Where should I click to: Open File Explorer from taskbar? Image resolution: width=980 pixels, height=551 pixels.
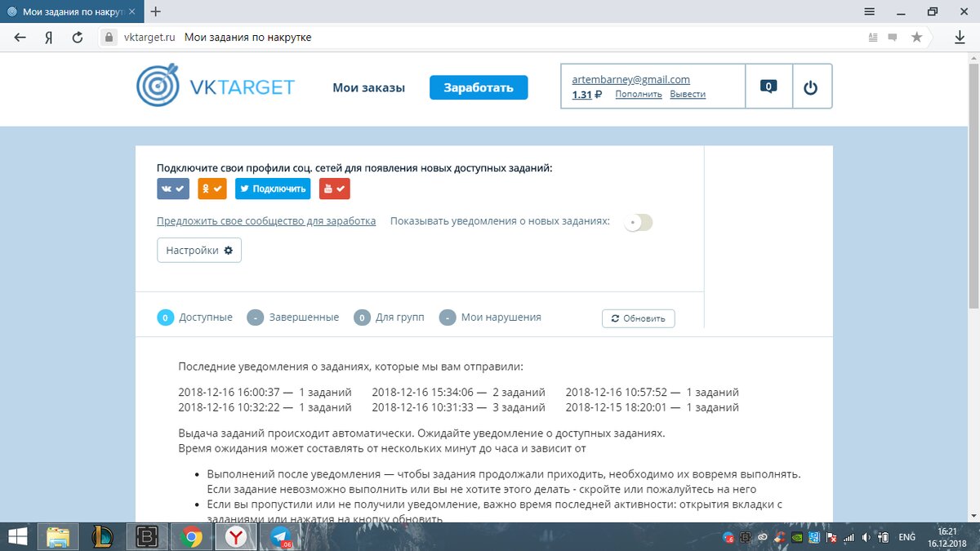[58, 536]
